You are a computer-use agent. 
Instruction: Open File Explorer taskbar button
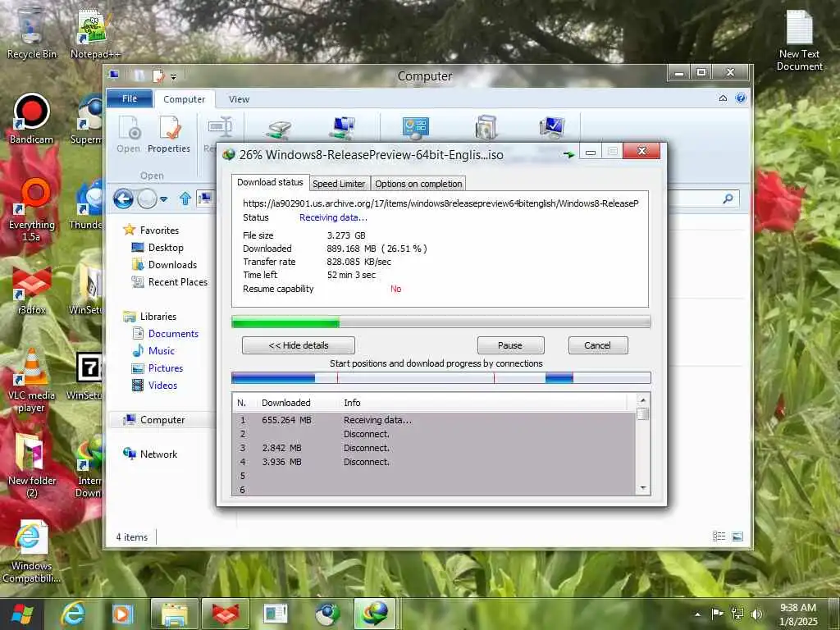click(x=174, y=614)
